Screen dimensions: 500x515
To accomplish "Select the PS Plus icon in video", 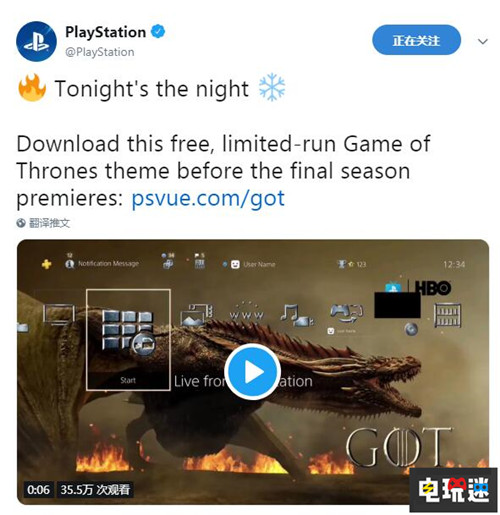I will [46, 264].
